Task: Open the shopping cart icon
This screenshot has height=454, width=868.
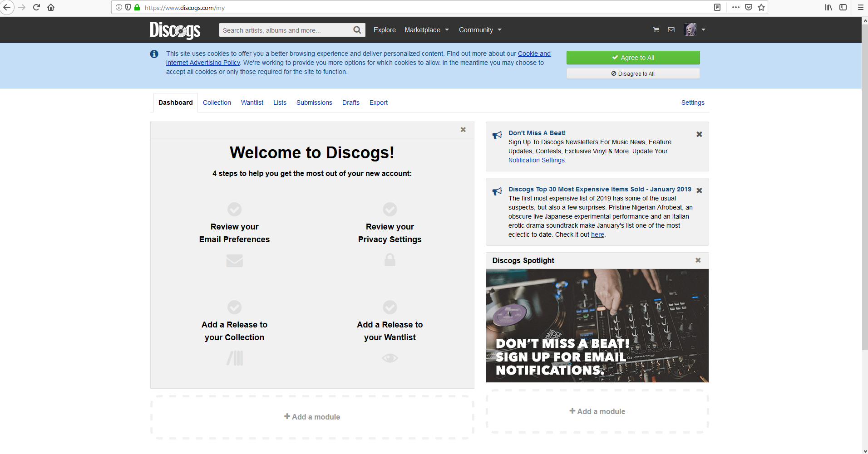Action: click(656, 30)
